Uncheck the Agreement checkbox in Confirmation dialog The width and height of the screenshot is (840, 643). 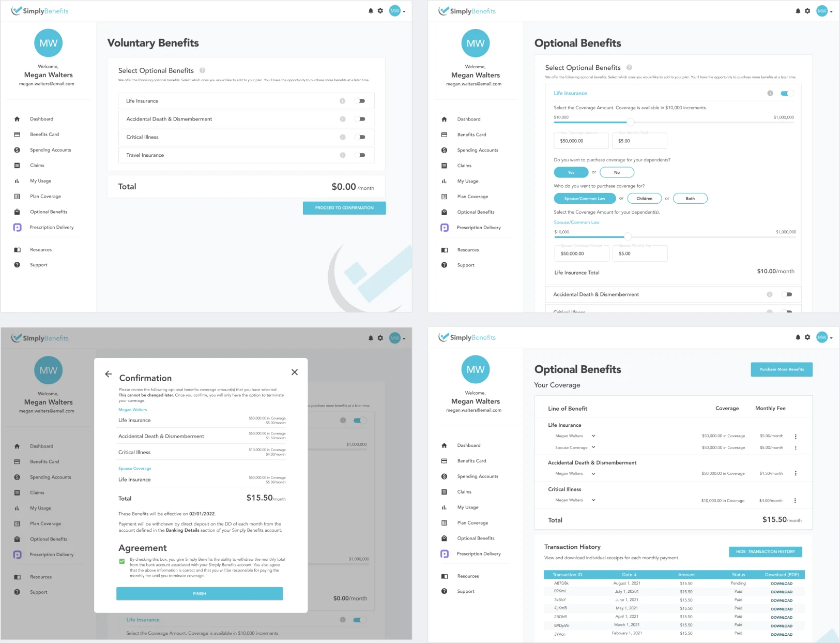pos(122,561)
